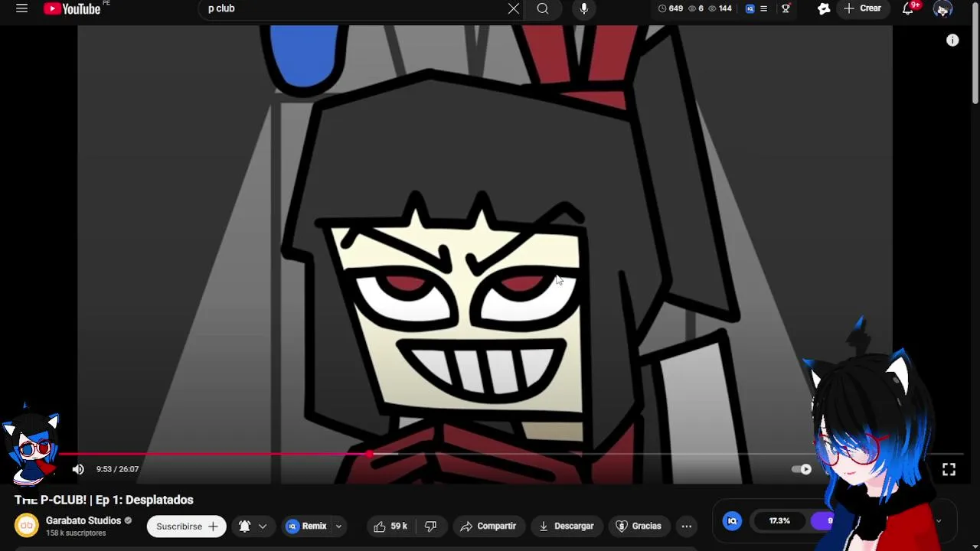Viewport: 980px width, 551px height.
Task: Open vidIQ list menu icon
Action: pos(763,8)
